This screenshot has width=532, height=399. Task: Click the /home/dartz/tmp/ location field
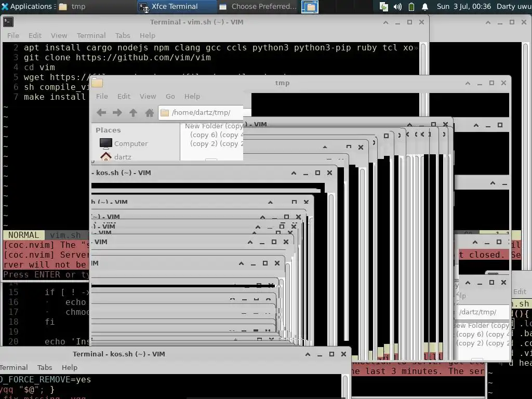click(201, 113)
